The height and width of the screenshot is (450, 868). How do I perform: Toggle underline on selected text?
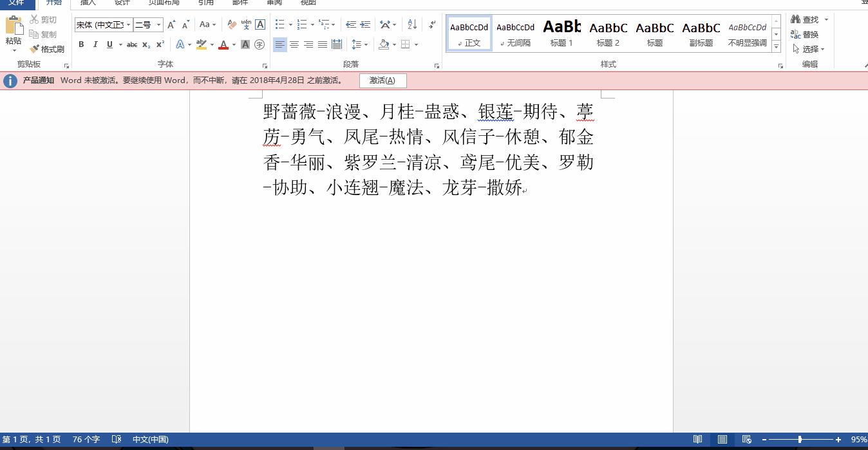coord(108,44)
